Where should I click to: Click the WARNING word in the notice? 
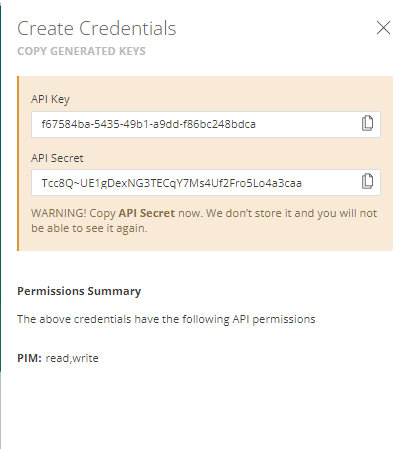click(x=59, y=213)
